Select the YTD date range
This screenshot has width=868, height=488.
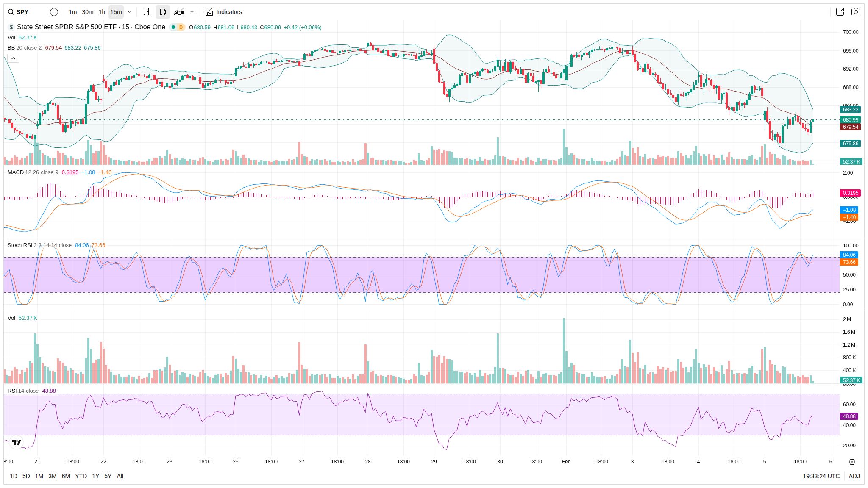coord(81,476)
